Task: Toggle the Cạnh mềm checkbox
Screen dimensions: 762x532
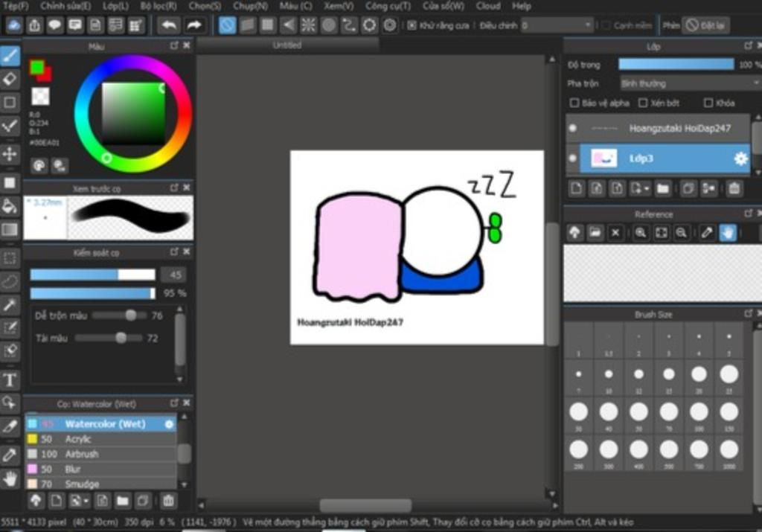Action: [606, 25]
